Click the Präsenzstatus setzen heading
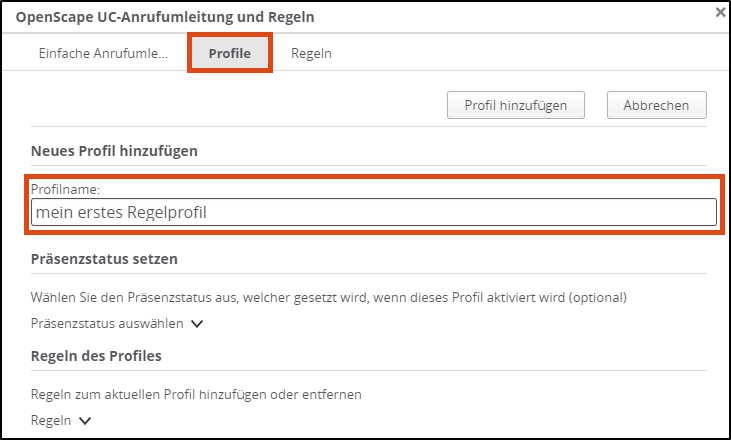 click(x=104, y=259)
